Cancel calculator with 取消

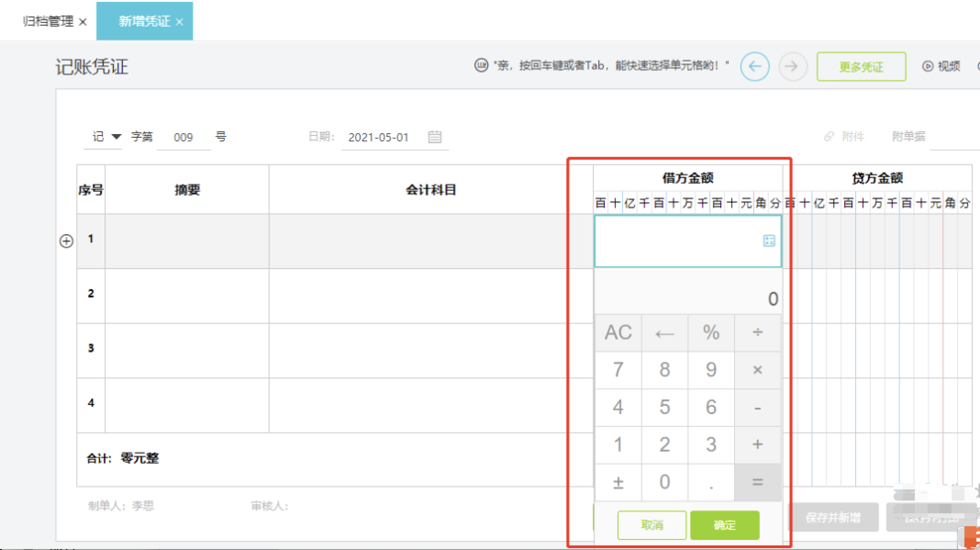point(652,525)
